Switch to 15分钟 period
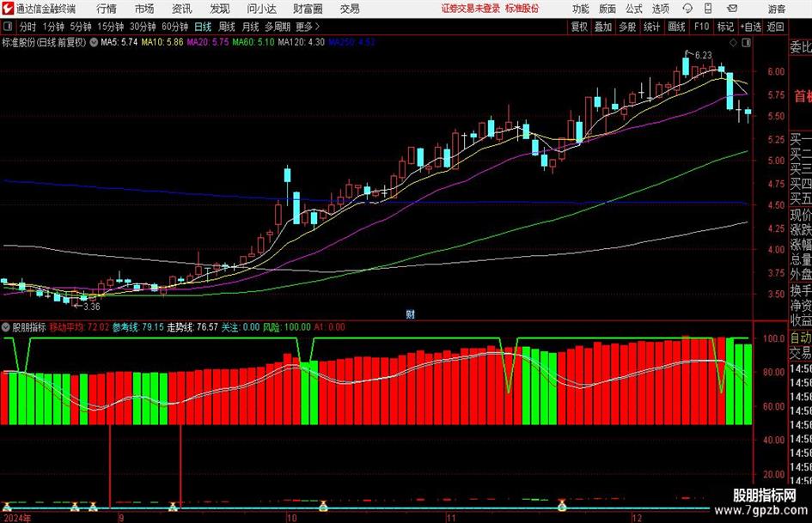This screenshot has width=812, height=523. tap(110, 27)
